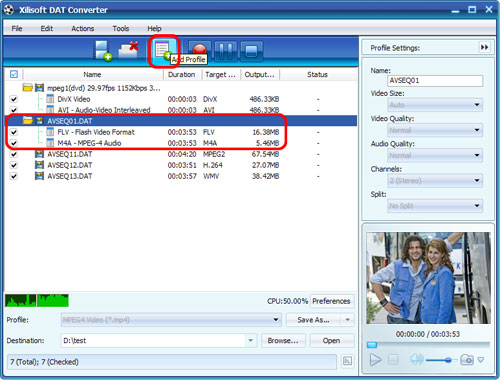This screenshot has width=500, height=380.
Task: Click the Remove file icon with red X
Action: pos(128,50)
